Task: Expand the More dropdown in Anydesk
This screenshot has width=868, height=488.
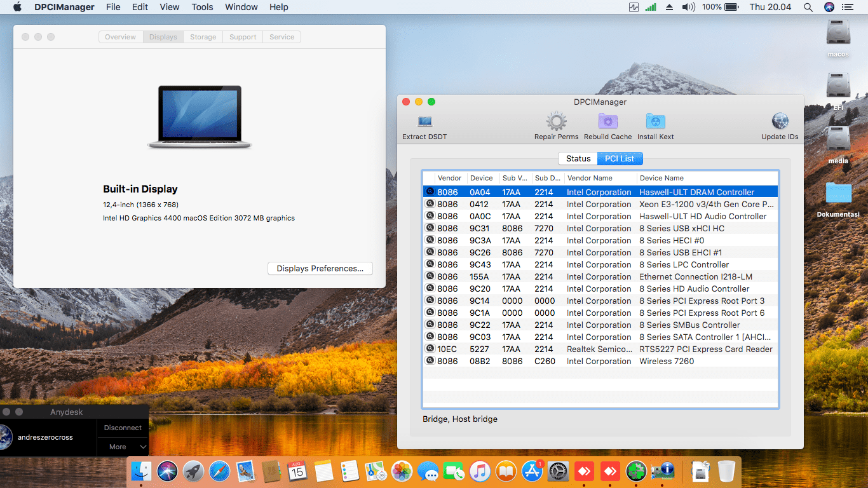Action: [x=123, y=447]
